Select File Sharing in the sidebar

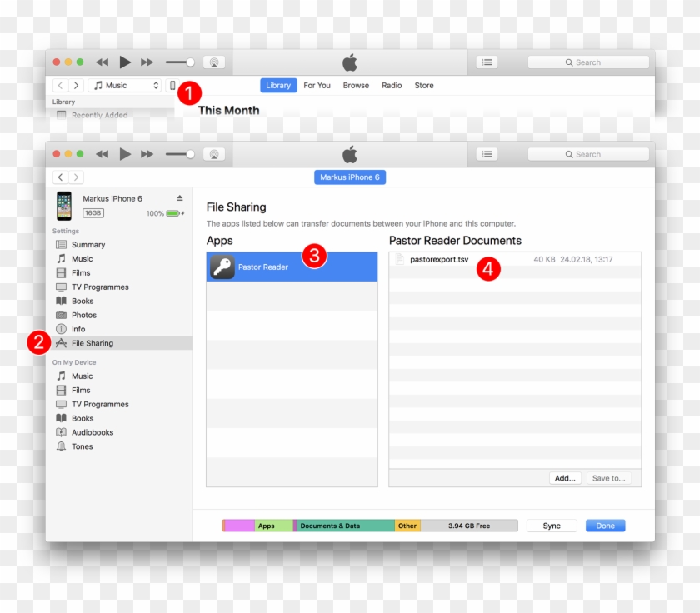pyautogui.click(x=92, y=342)
